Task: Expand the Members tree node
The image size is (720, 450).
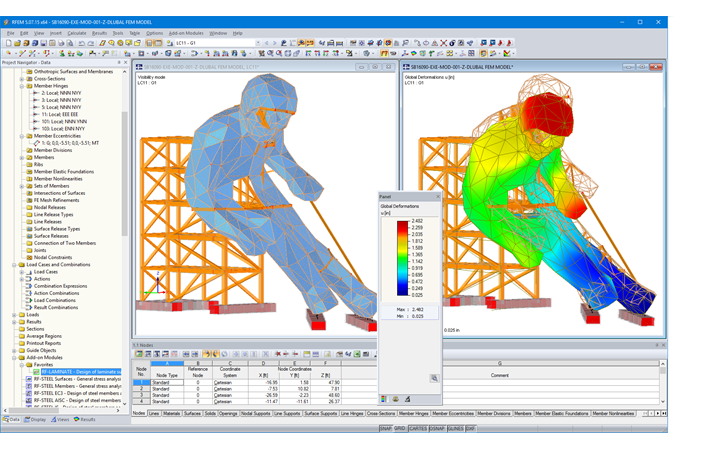Action: (x=22, y=158)
